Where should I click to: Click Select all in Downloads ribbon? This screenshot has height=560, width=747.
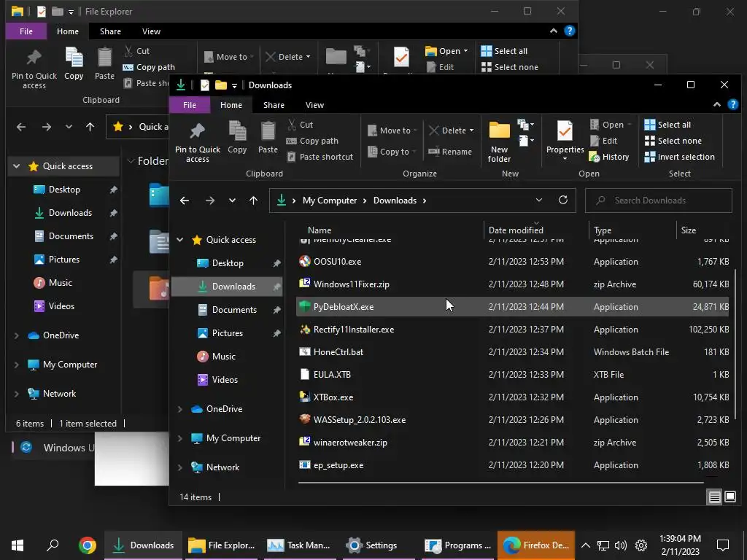(x=667, y=125)
